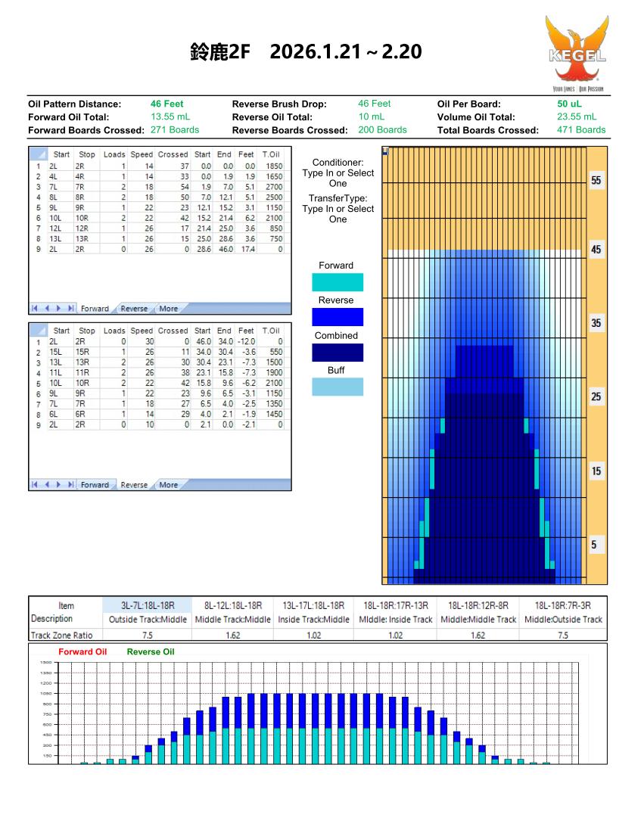The width and height of the screenshot is (644, 833).
Task: Click the Buff light blue legend swatch
Action: 338,387
